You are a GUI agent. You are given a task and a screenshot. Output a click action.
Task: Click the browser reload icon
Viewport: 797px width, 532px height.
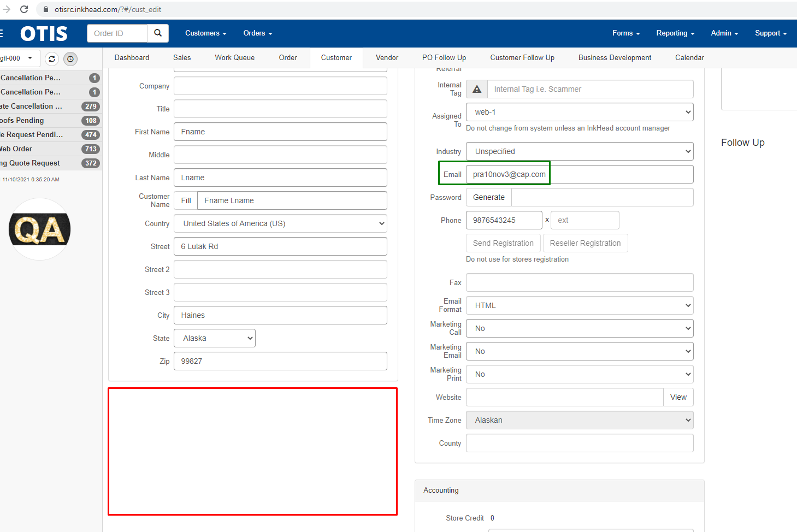[24, 9]
